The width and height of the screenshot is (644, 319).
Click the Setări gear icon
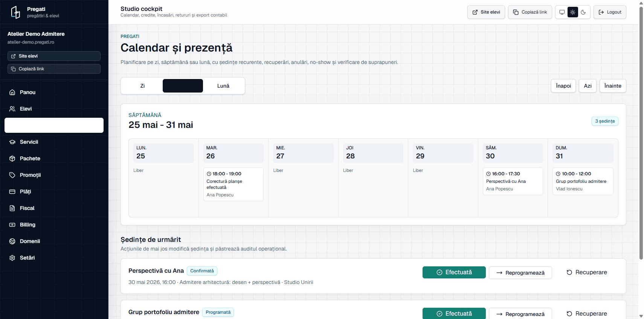click(x=12, y=258)
